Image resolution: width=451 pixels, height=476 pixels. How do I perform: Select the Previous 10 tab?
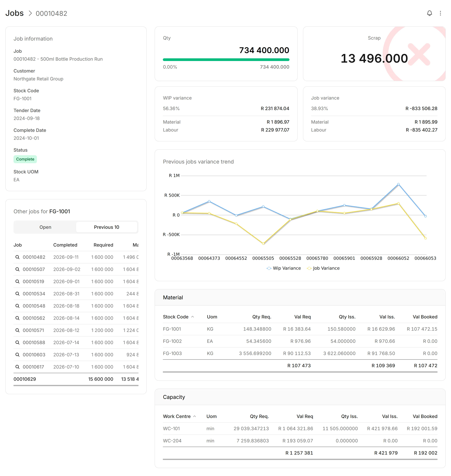point(106,227)
